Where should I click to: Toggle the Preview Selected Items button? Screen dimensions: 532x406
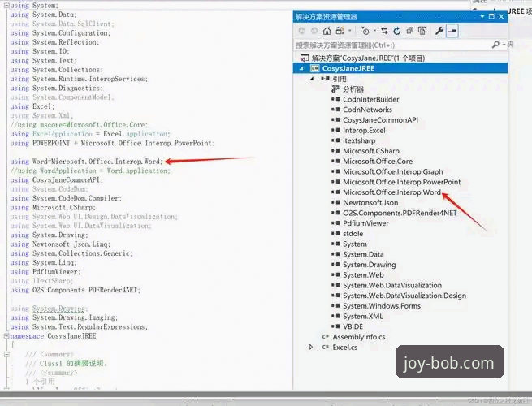click(453, 30)
